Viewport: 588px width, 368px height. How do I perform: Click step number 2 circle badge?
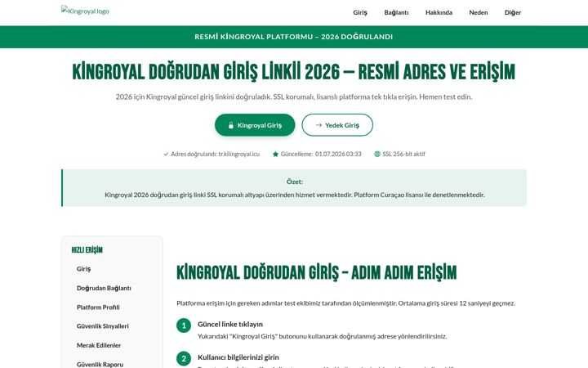(x=184, y=359)
